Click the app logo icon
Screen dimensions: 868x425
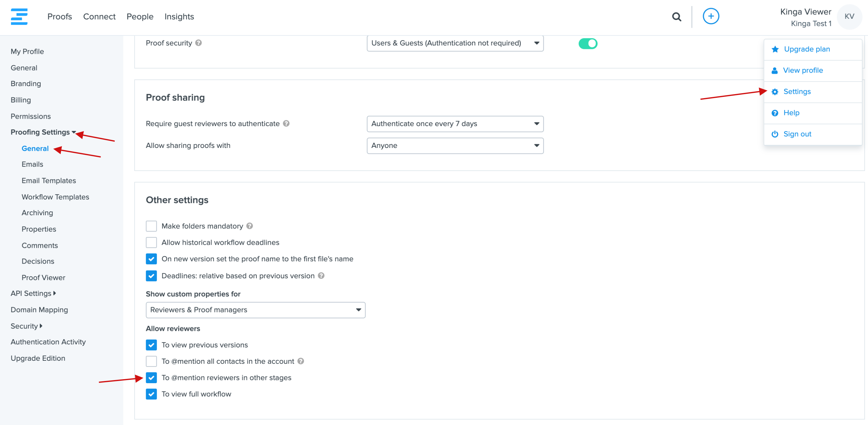point(19,17)
